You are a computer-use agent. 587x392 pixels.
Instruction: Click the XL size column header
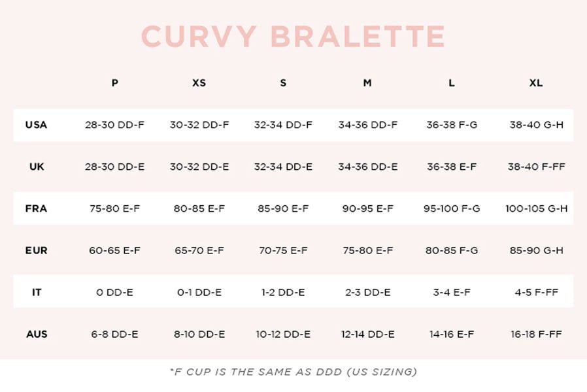536,83
